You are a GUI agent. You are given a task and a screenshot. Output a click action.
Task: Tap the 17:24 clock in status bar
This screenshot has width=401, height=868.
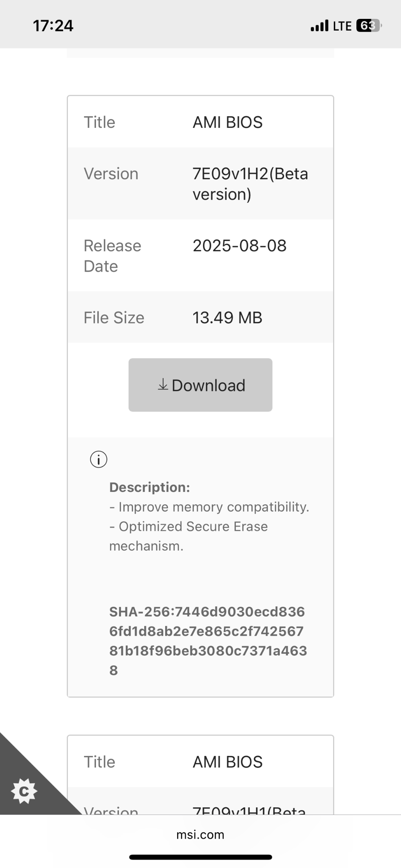(53, 26)
